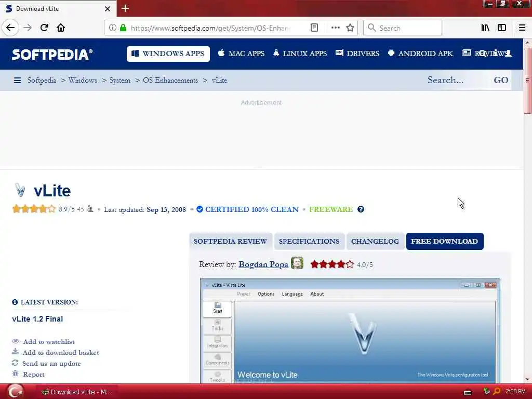The width and height of the screenshot is (532, 399).
Task: Click the Free Download button
Action: coord(445,241)
